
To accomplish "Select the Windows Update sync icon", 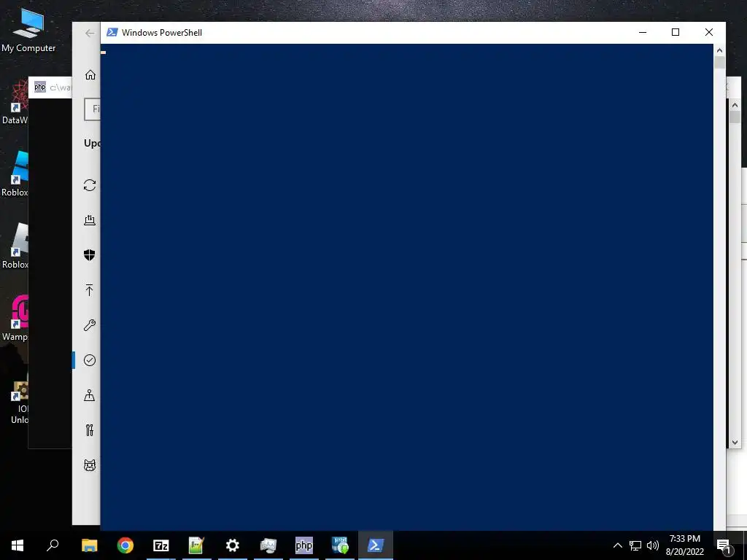I will [90, 184].
